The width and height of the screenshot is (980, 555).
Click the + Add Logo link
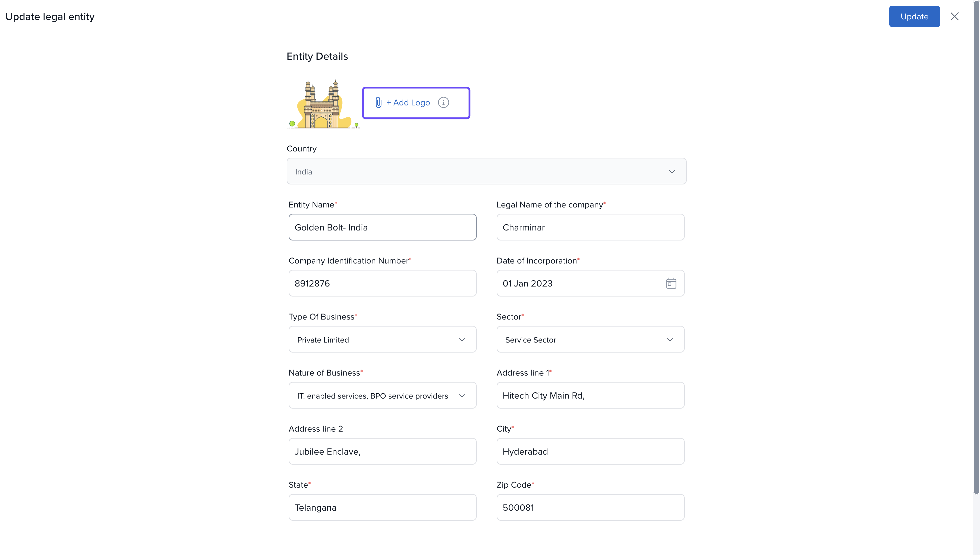coord(408,102)
